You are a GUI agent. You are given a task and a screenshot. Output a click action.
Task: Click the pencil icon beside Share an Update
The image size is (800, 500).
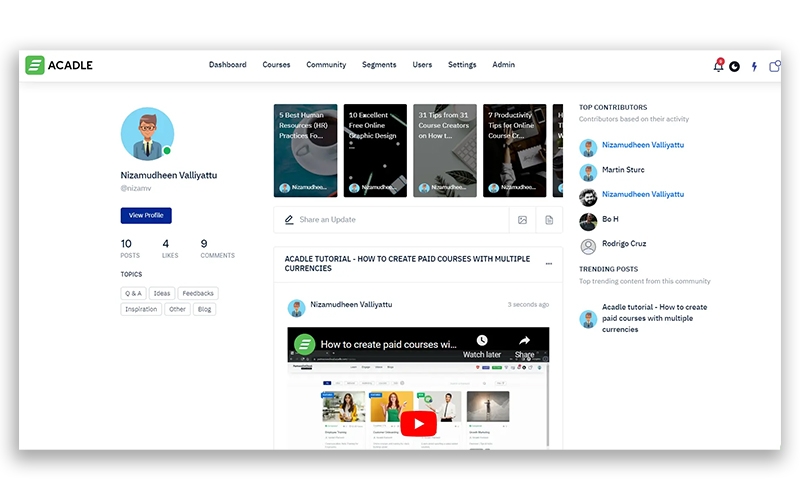point(289,220)
